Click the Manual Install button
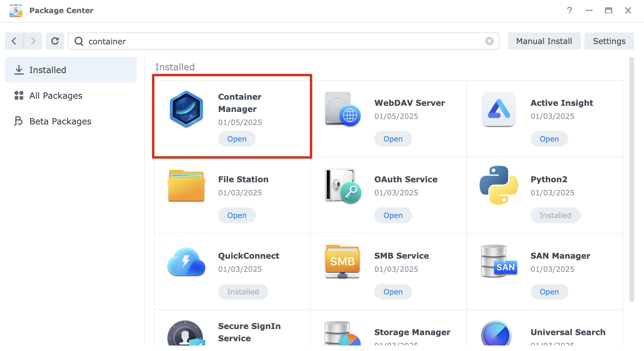 point(544,41)
